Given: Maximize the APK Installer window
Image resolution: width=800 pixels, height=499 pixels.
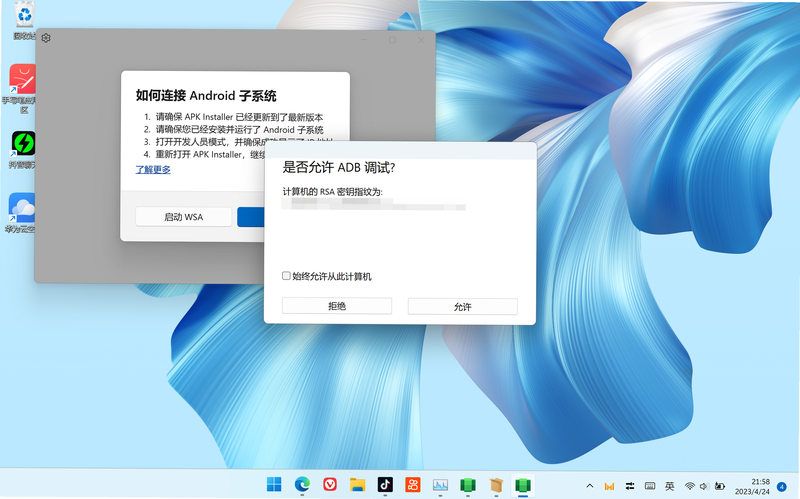Looking at the screenshot, I should point(392,40).
